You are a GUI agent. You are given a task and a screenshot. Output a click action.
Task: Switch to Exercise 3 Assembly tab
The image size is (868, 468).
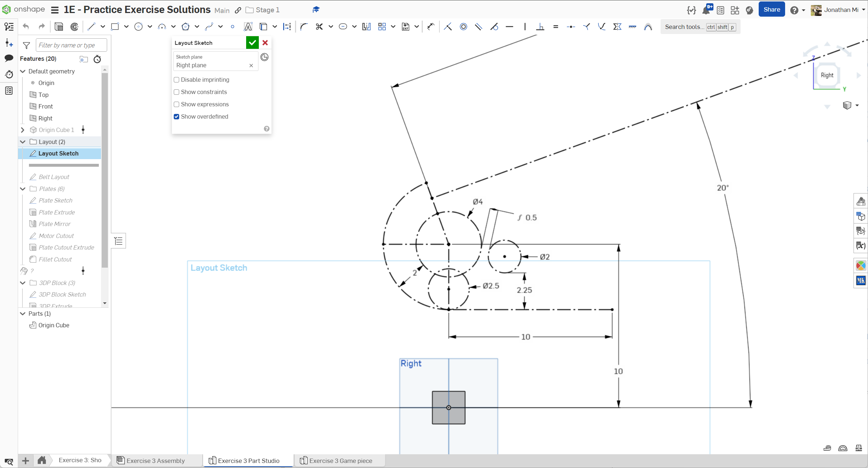[x=155, y=461]
